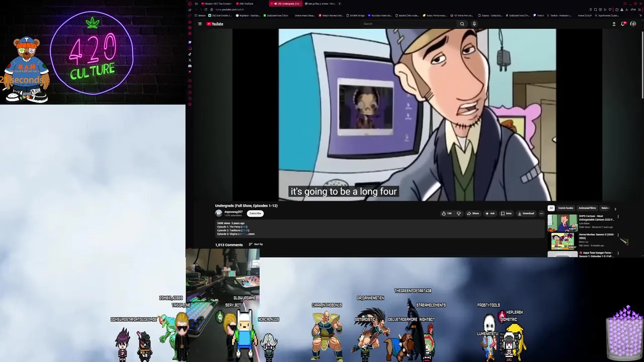644x362 pixels.
Task: Click the Aqua Teen Hunger Force video title
Action: 596,254
